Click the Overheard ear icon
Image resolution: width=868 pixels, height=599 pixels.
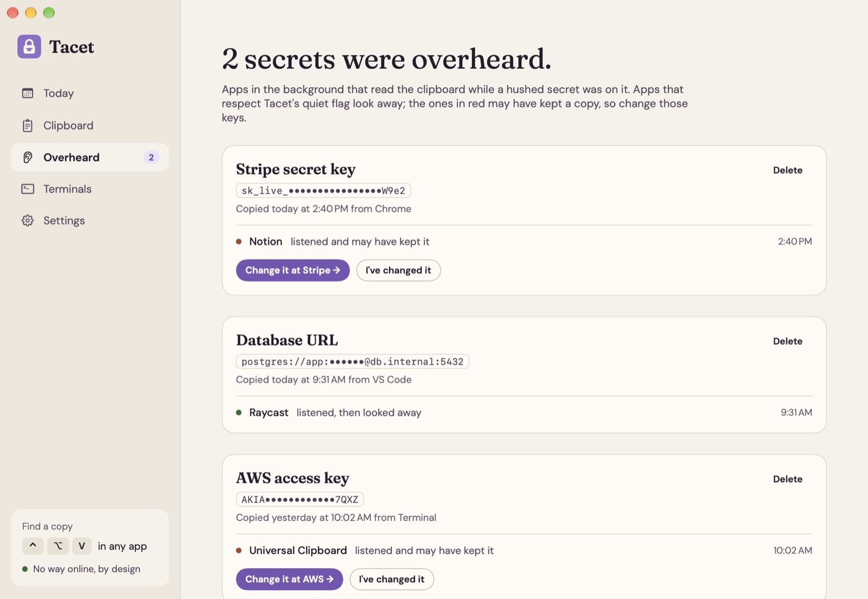pyautogui.click(x=28, y=157)
